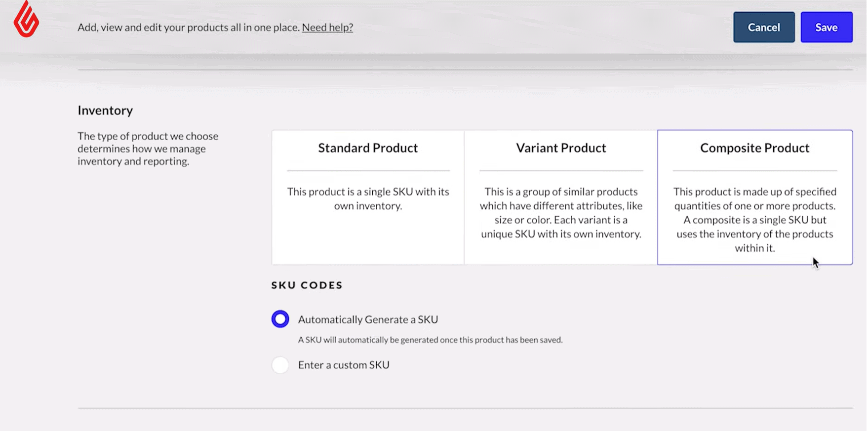Click the Standard Product heading

click(x=367, y=148)
